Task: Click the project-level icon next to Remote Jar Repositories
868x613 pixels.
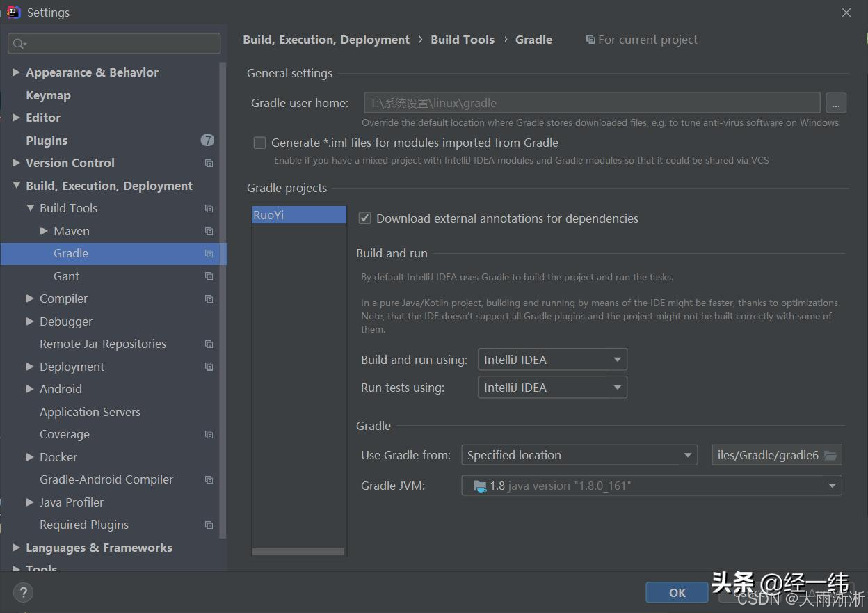Action: 209,344
